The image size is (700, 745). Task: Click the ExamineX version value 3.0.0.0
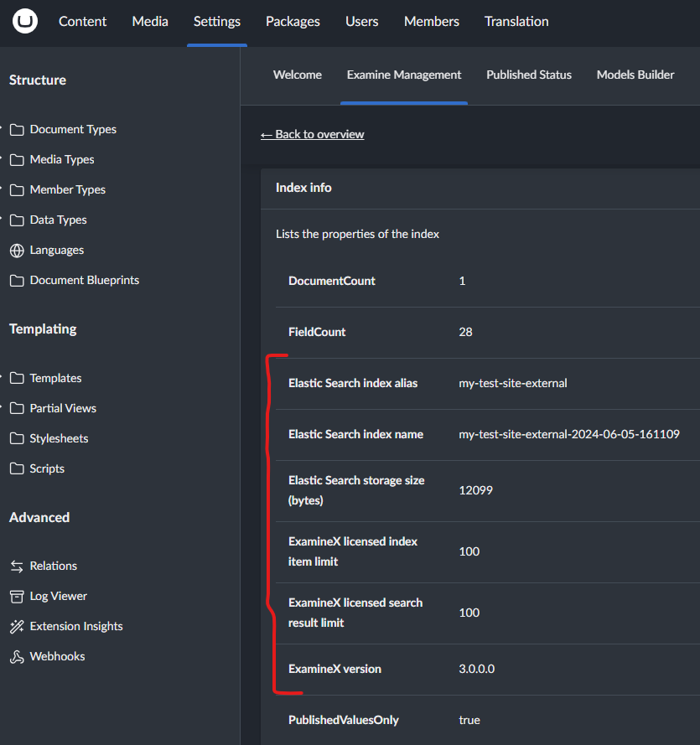click(477, 669)
